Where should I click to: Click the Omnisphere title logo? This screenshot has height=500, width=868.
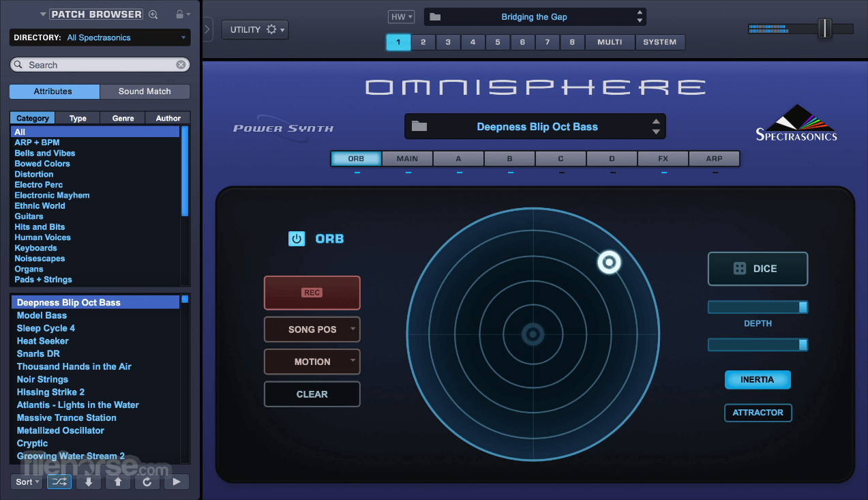[x=535, y=87]
